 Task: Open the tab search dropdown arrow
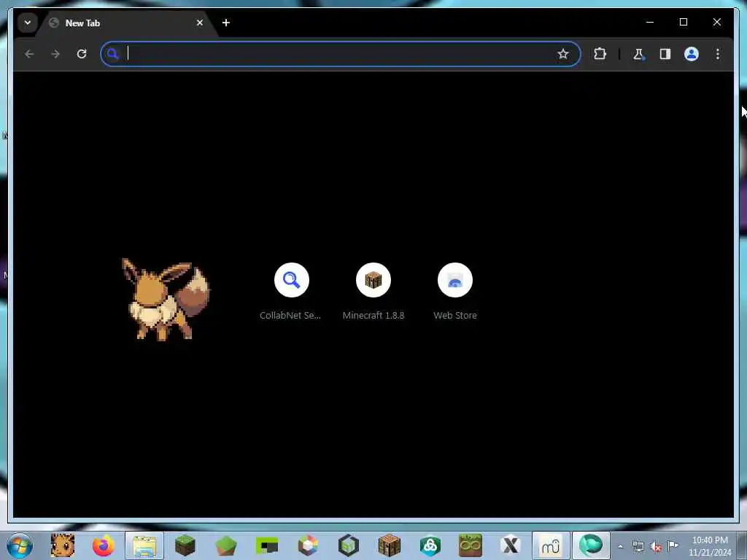[x=28, y=23]
